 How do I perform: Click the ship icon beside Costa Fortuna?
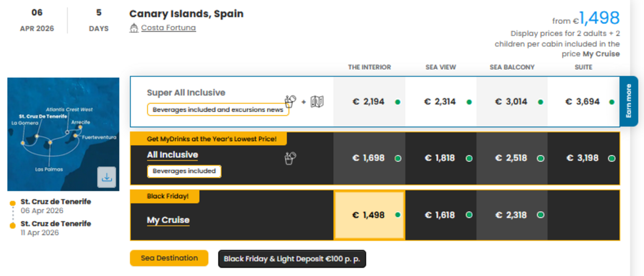pos(134,28)
